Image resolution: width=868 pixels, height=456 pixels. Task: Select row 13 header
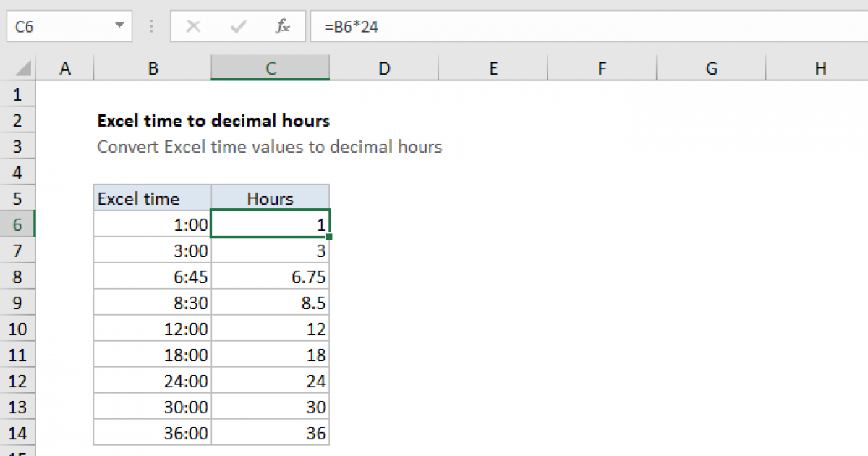[18, 407]
